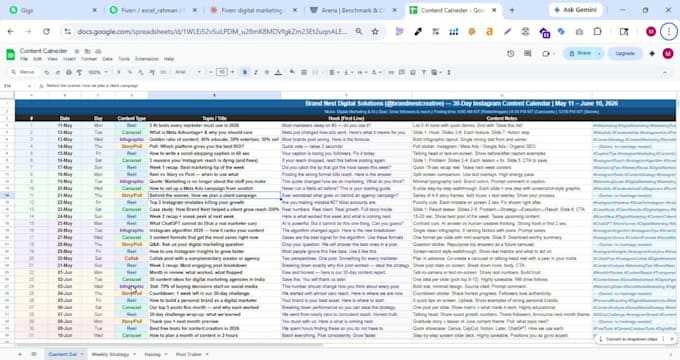Open text color picker
The height and width of the screenshot is (360, 680).
pyautogui.click(x=278, y=72)
